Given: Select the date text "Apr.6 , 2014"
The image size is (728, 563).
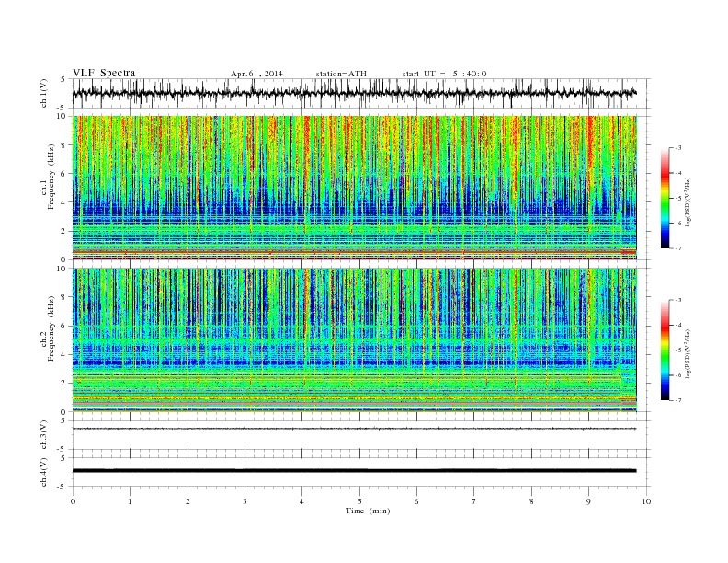Looking at the screenshot, I should [256, 74].
